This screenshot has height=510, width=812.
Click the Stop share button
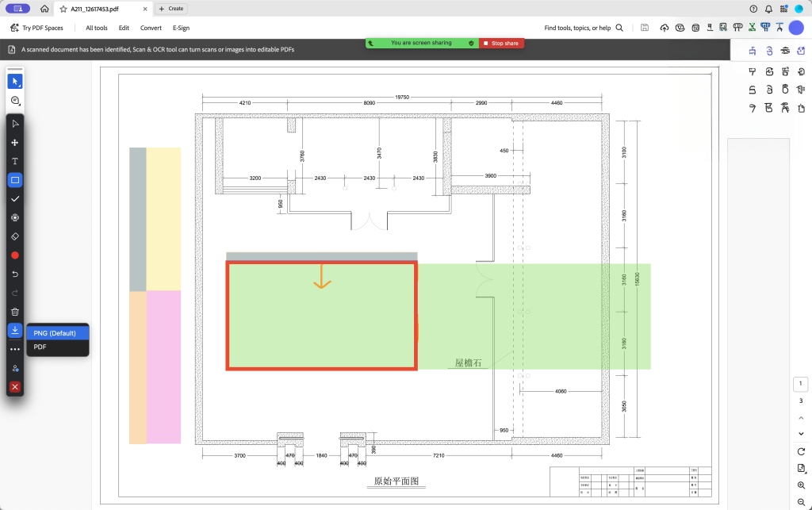pyautogui.click(x=500, y=43)
